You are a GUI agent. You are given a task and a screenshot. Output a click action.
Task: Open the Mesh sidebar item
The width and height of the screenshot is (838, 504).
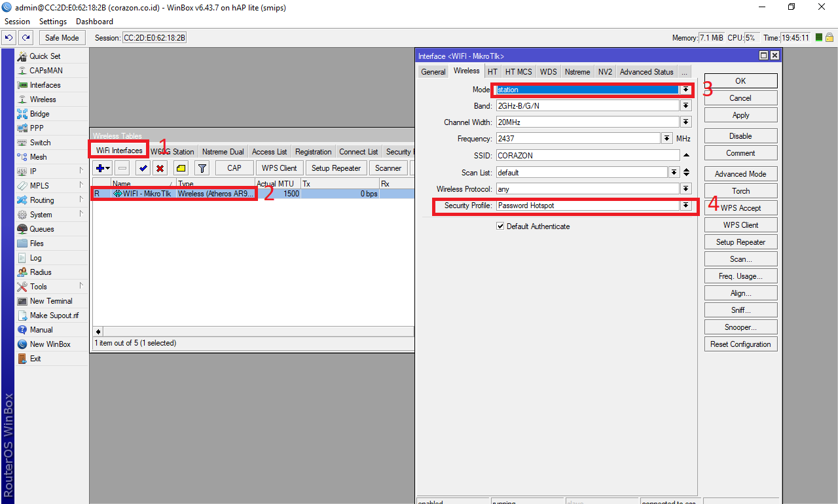point(38,157)
